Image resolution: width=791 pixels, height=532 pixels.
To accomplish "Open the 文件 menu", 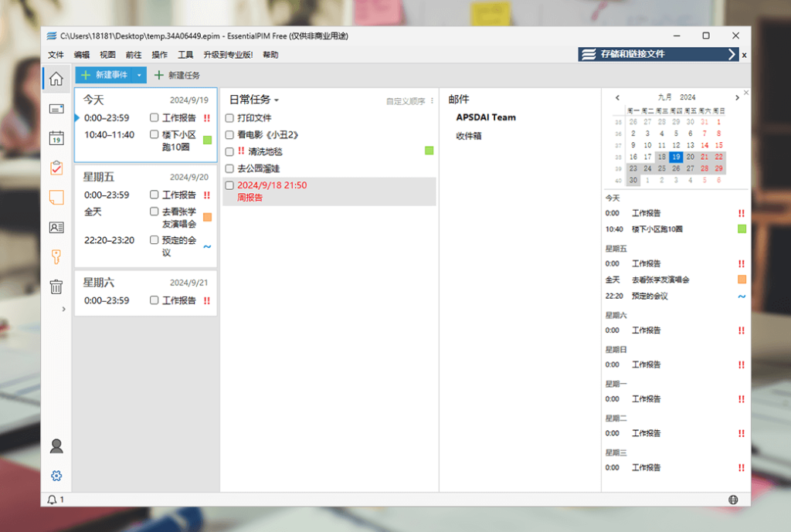I will pos(56,55).
